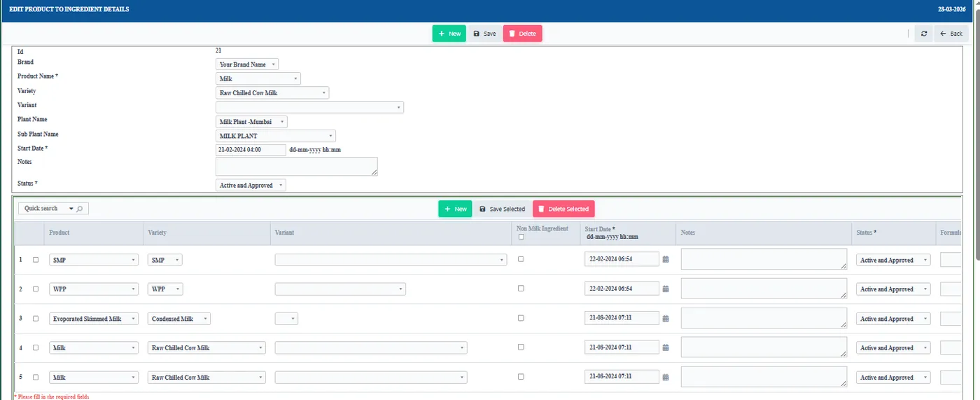Open Sub Plant Name dropdown MILK PLANT
This screenshot has width=980, height=400.
click(276, 136)
